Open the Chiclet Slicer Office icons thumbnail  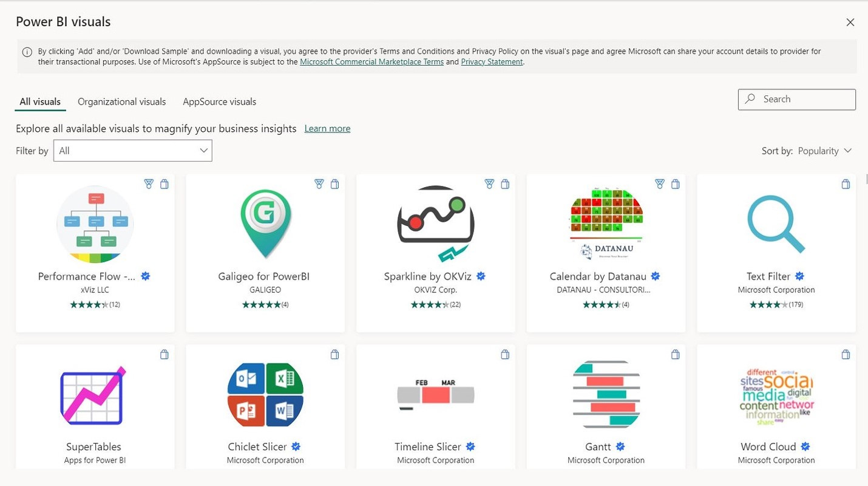(x=265, y=395)
